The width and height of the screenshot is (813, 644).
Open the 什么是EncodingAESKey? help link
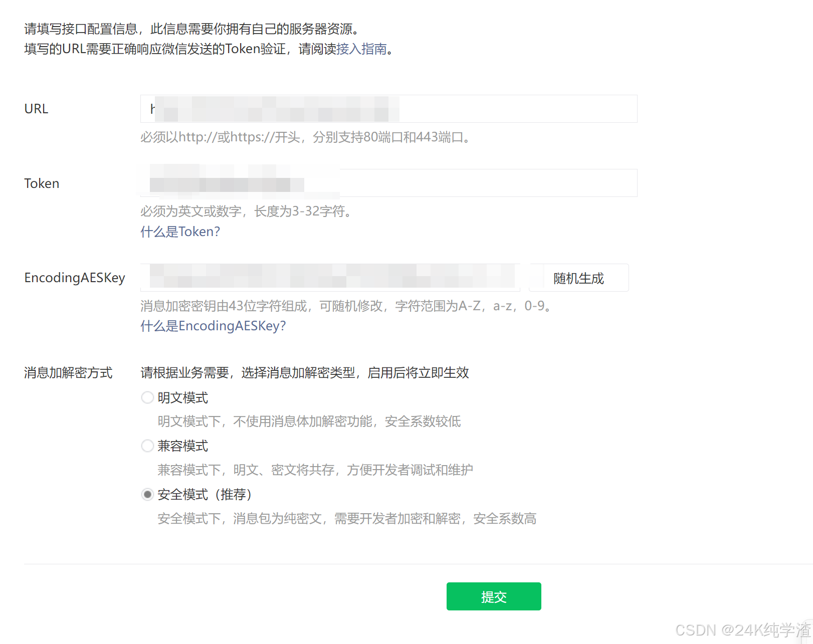coord(213,326)
